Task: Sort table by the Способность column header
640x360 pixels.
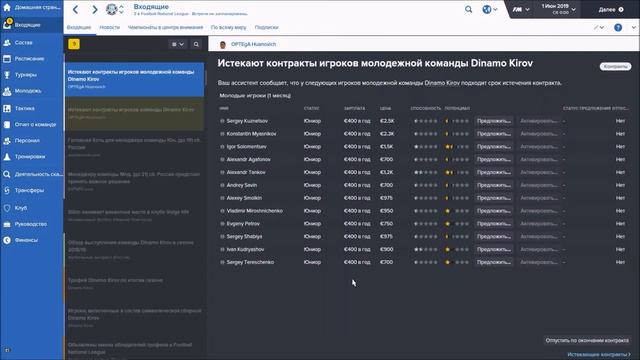Action: click(x=426, y=109)
